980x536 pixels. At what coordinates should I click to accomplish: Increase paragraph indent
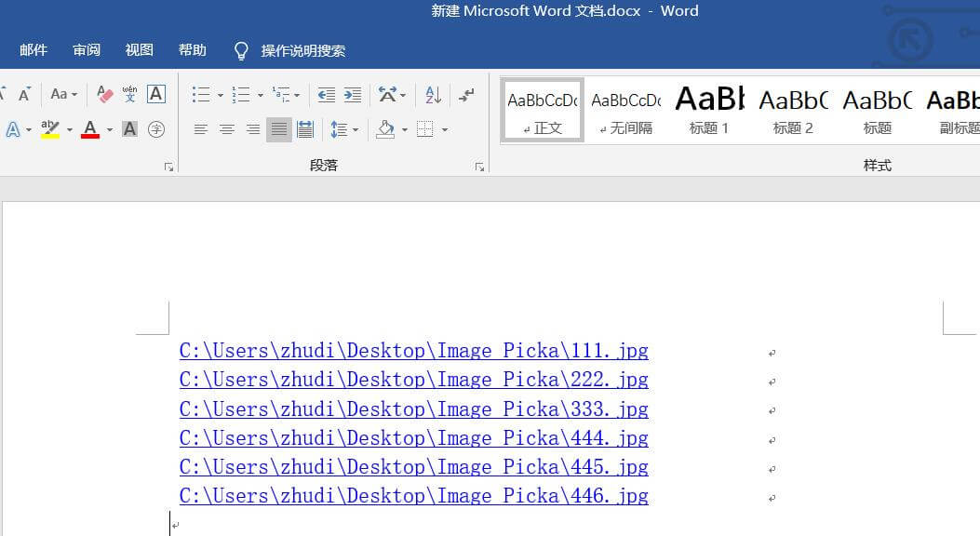pyautogui.click(x=353, y=94)
